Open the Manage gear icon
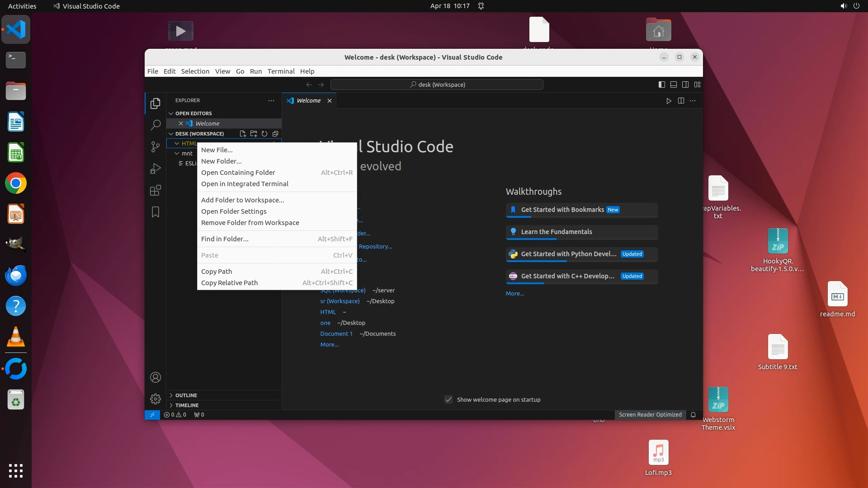 tap(155, 399)
